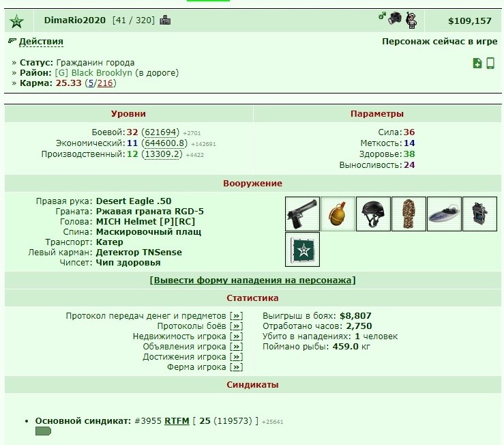Click the green mobile phone icon
504x445 pixels.
[490, 63]
